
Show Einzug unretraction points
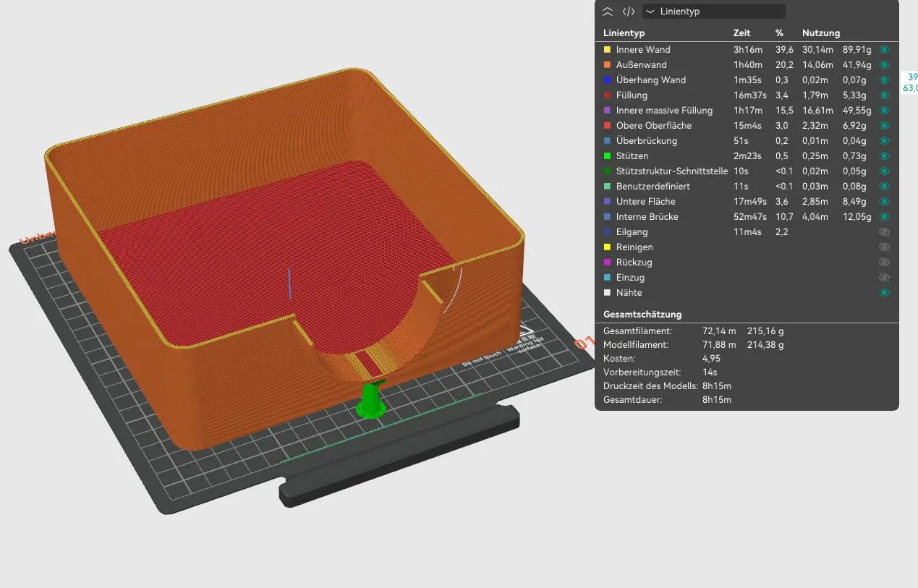(884, 278)
